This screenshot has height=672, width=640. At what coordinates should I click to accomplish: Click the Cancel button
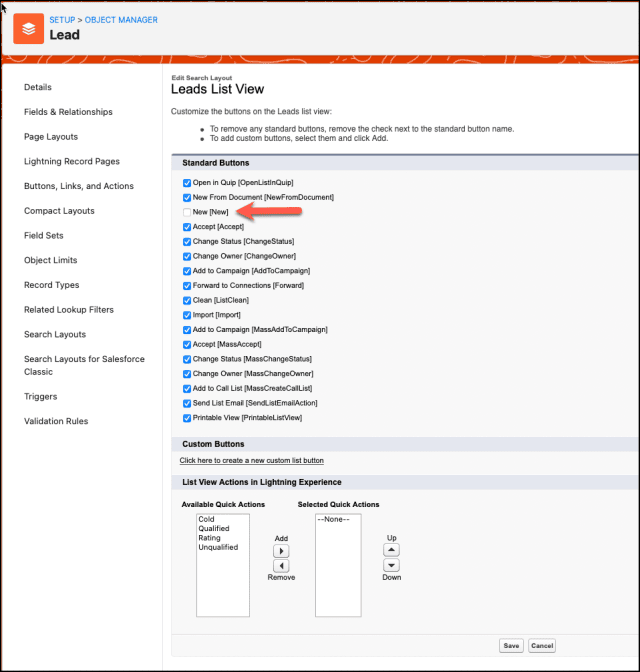click(542, 646)
